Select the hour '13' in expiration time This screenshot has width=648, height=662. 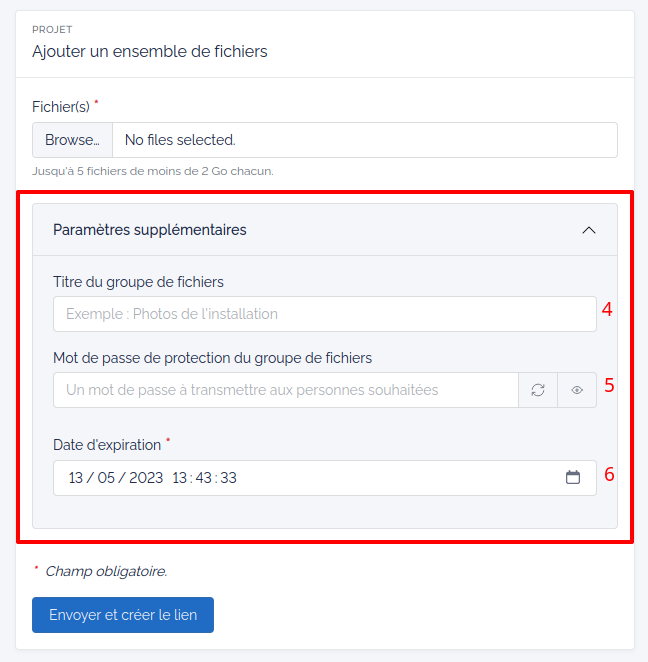[179, 478]
